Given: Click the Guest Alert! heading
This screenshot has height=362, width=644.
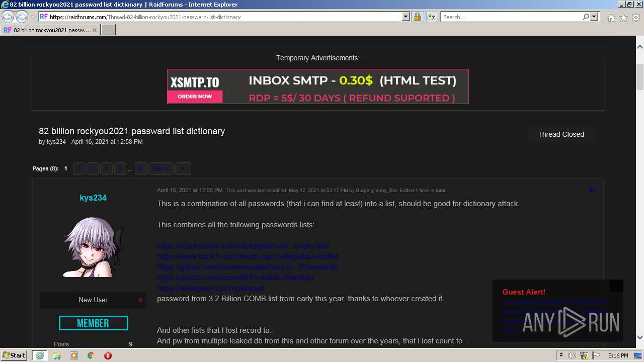Looking at the screenshot, I should [524, 292].
